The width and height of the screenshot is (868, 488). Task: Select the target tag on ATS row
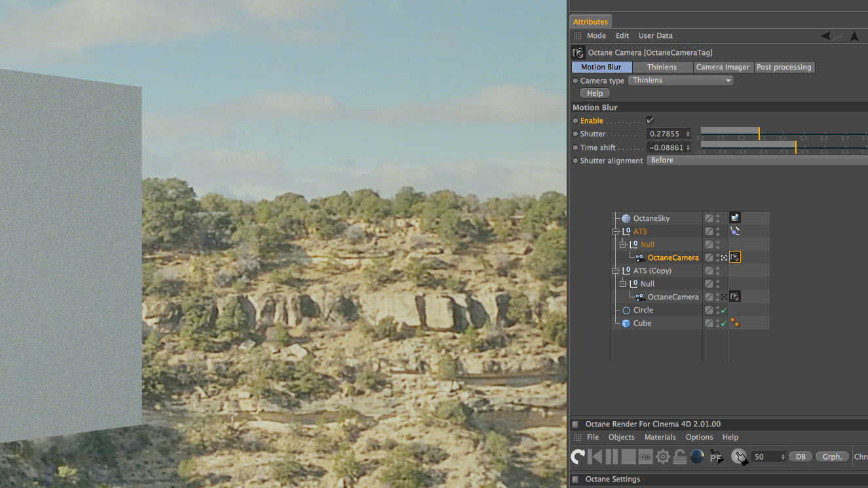735,231
